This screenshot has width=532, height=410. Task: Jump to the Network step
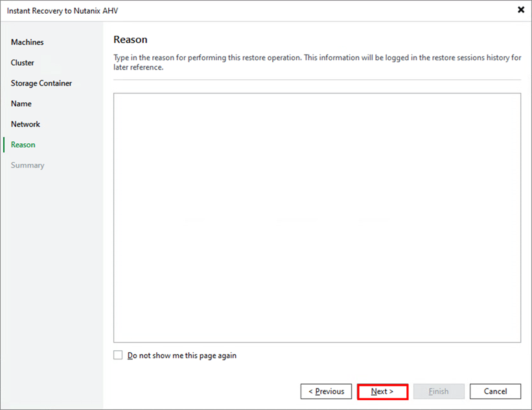(25, 124)
